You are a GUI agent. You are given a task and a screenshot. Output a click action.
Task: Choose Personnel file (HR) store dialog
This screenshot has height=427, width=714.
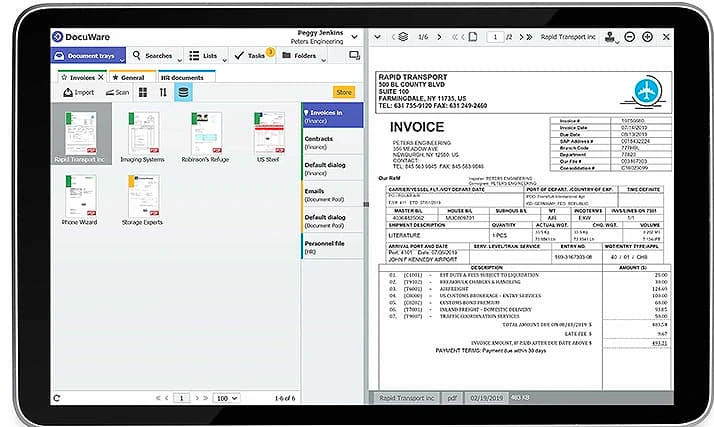click(x=332, y=247)
